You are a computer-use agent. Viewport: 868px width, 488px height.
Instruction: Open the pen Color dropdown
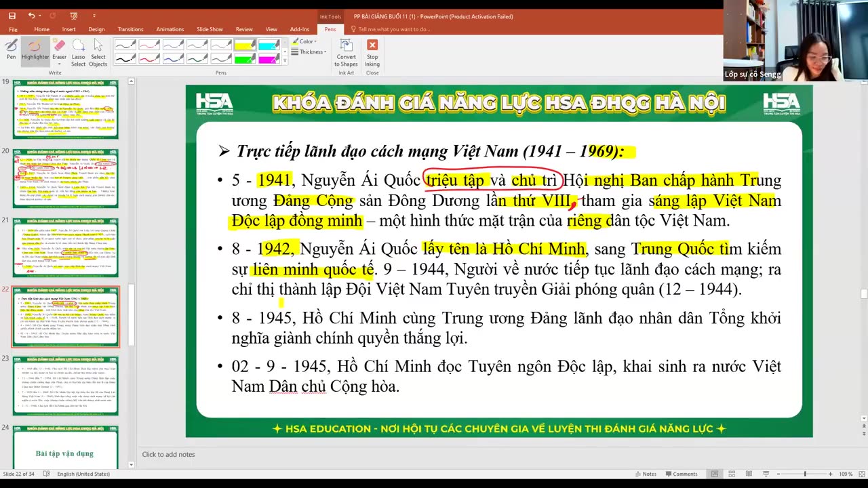coord(304,41)
